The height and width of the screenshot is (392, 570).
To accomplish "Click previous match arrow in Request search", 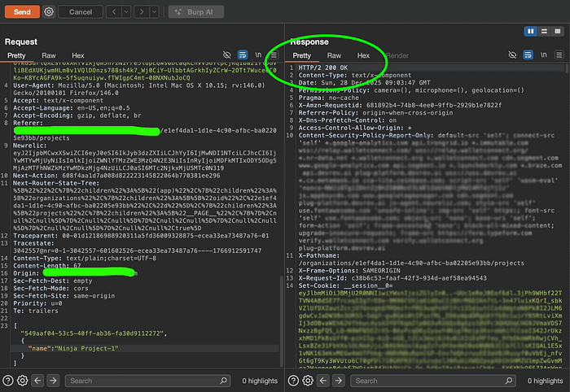I will click(37, 381).
